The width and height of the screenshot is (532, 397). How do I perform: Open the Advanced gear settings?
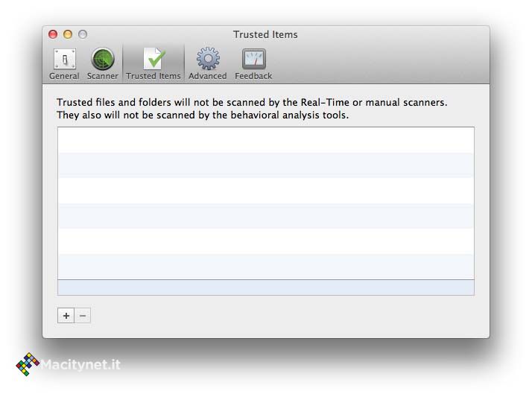point(208,64)
